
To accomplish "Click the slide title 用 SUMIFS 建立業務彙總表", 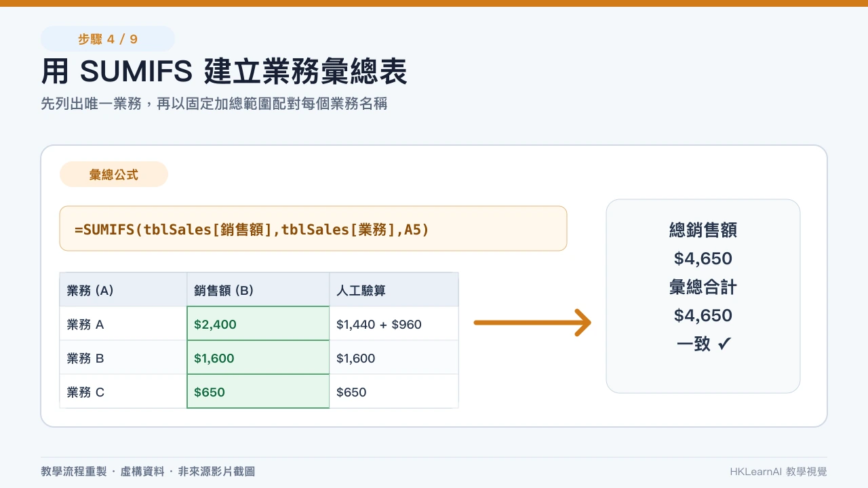I will tap(224, 72).
